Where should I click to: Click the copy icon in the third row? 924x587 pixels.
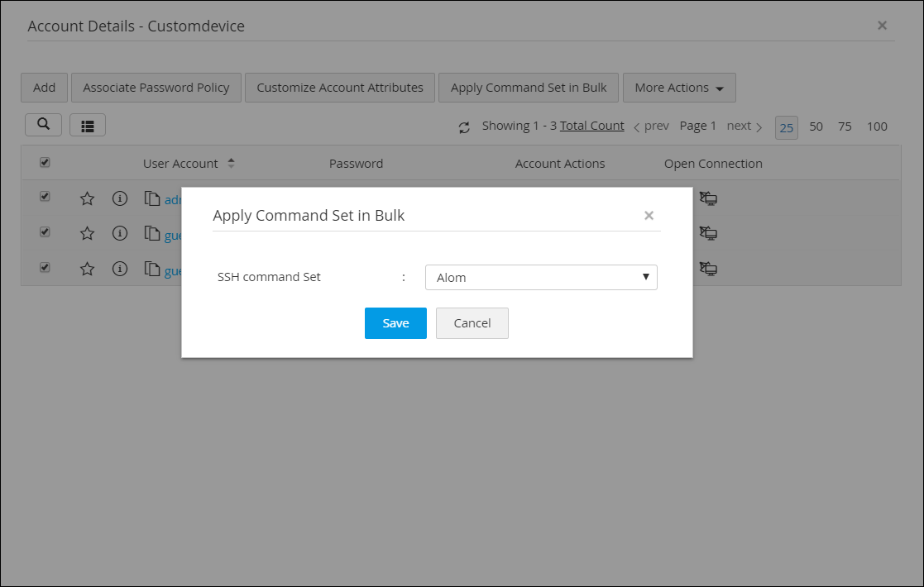(x=152, y=269)
